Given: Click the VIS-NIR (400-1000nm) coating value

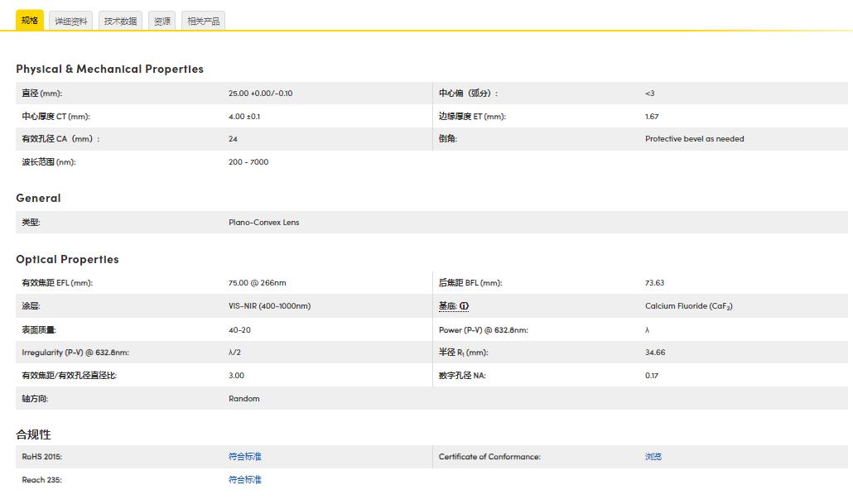Looking at the screenshot, I should tap(269, 306).
